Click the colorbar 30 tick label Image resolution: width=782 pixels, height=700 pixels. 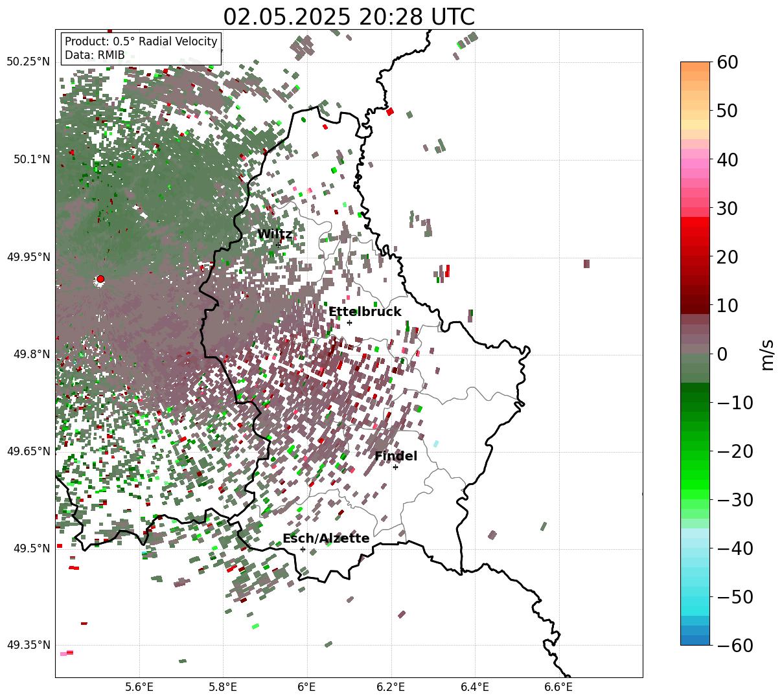pos(727,208)
